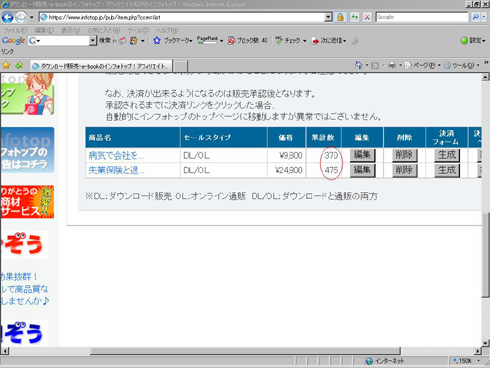
Task: Click the Print icon in command bar
Action: (392, 65)
